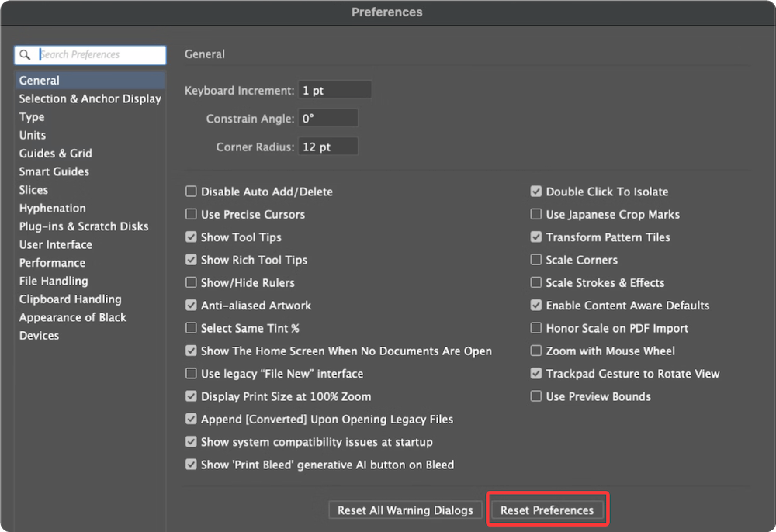Select the User Interface category
This screenshot has width=776, height=532.
tap(55, 244)
